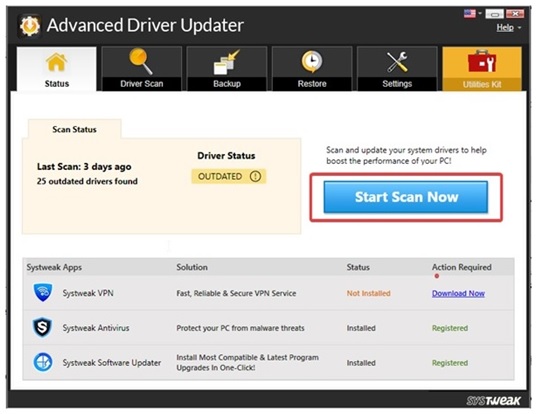
Task: Open the Backup tab
Action: point(227,69)
